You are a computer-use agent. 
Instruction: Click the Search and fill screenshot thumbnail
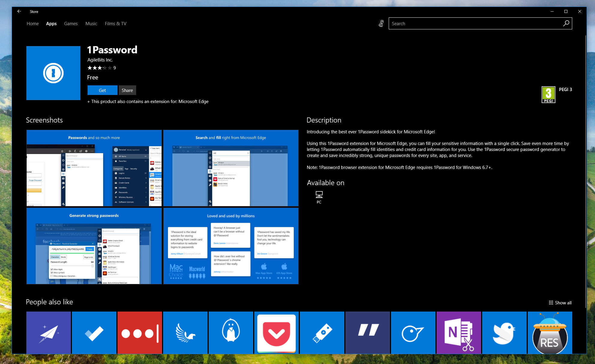pyautogui.click(x=232, y=168)
